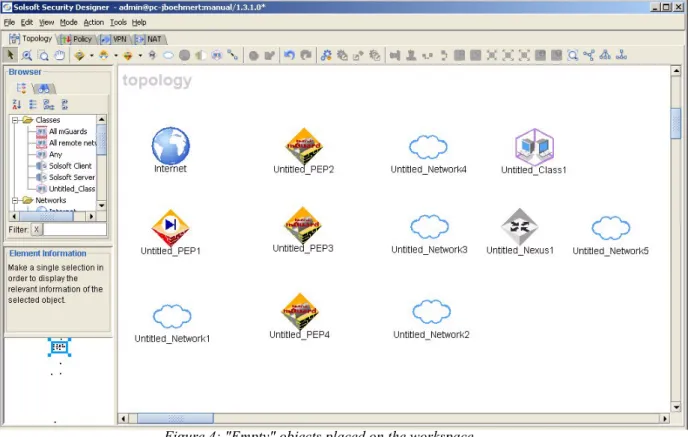Image resolution: width=688 pixels, height=437 pixels.
Task: Click the blue Undo arrow
Action: (x=289, y=55)
